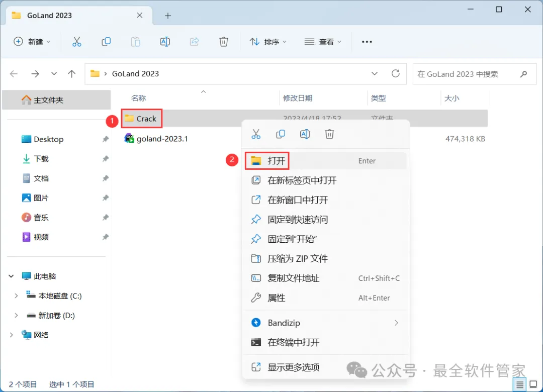
Task: Select 复制文件地址
Action: pyautogui.click(x=325, y=278)
